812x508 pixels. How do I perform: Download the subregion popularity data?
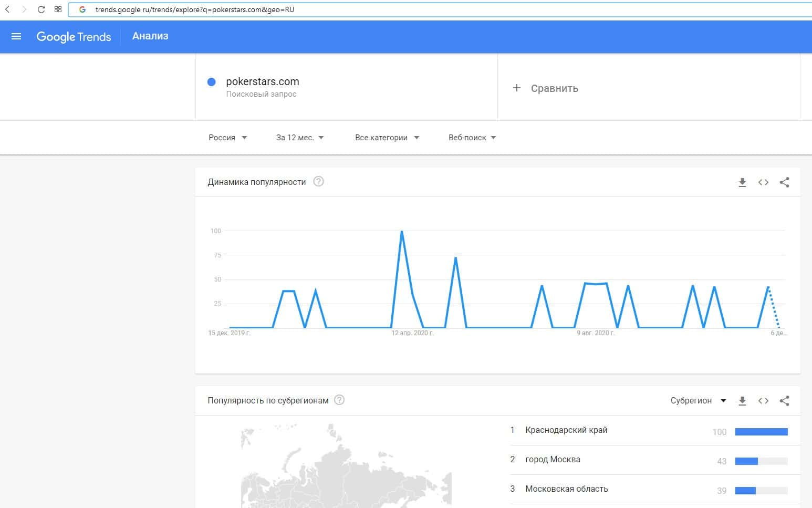tap(742, 401)
